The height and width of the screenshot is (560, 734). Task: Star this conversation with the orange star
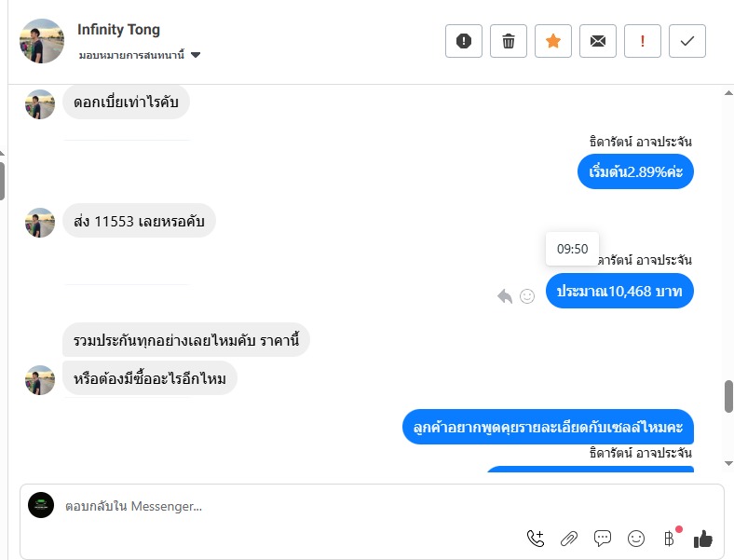tap(553, 41)
